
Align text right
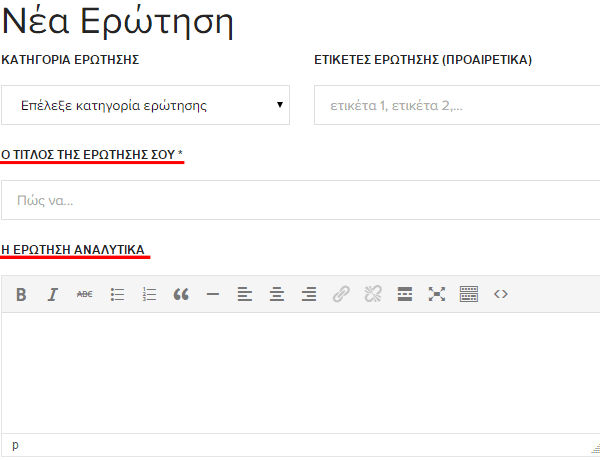pos(309,294)
